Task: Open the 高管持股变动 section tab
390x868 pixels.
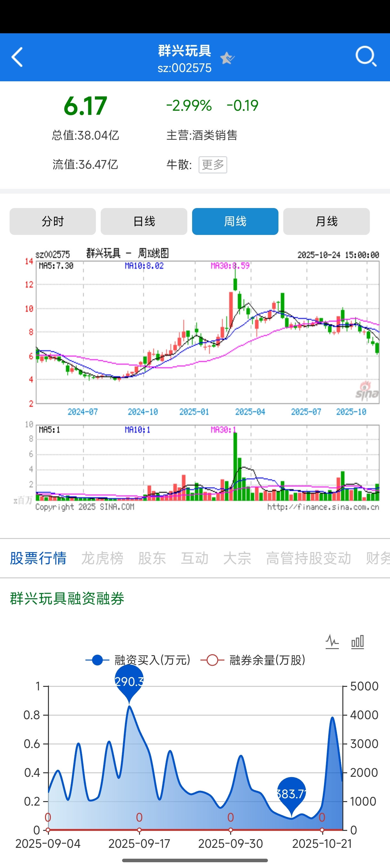Action: [x=308, y=558]
